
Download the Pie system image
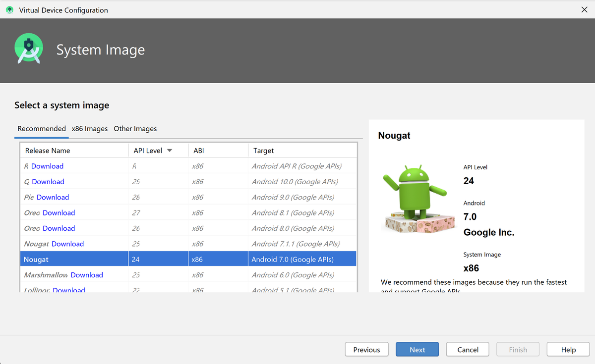(53, 197)
